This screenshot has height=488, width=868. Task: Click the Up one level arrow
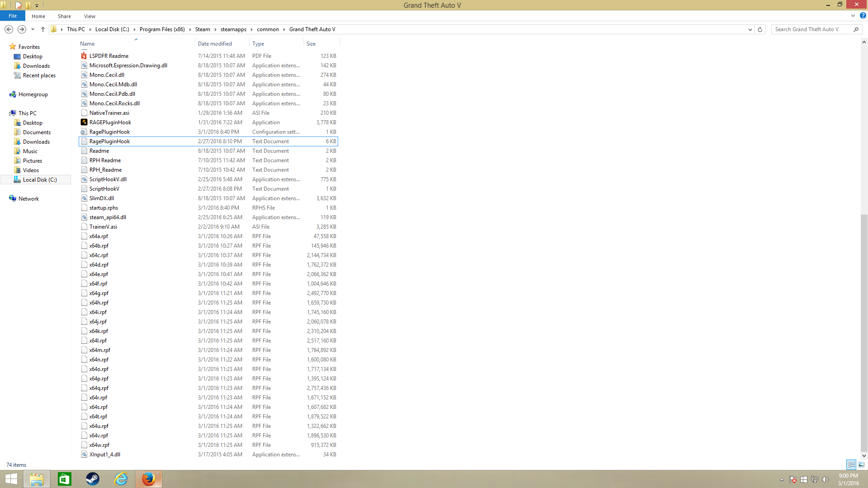coord(43,29)
